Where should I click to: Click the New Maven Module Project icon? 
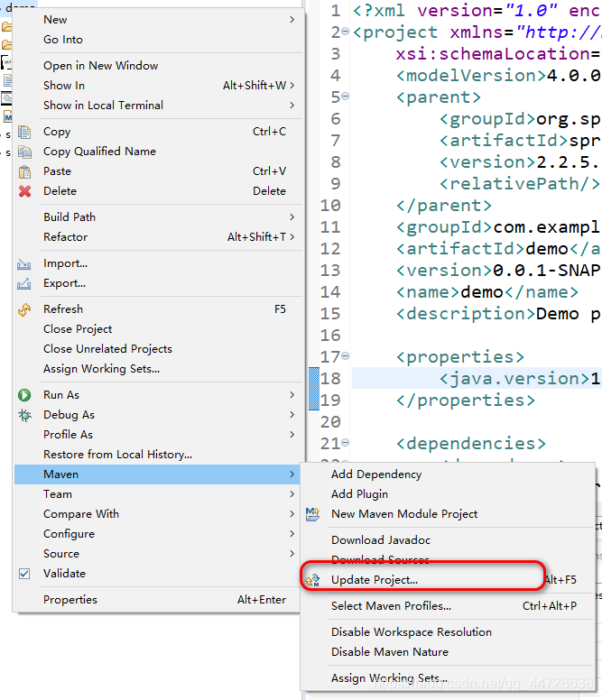(x=312, y=514)
